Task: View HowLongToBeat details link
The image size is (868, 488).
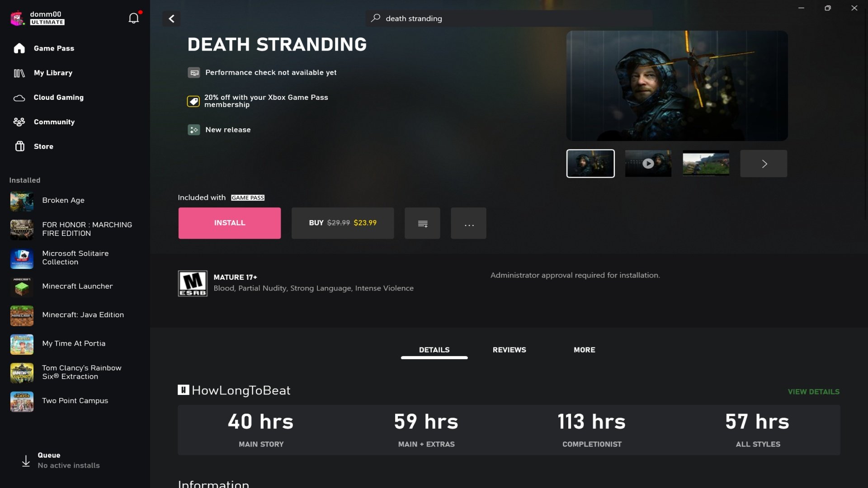Action: point(813,392)
